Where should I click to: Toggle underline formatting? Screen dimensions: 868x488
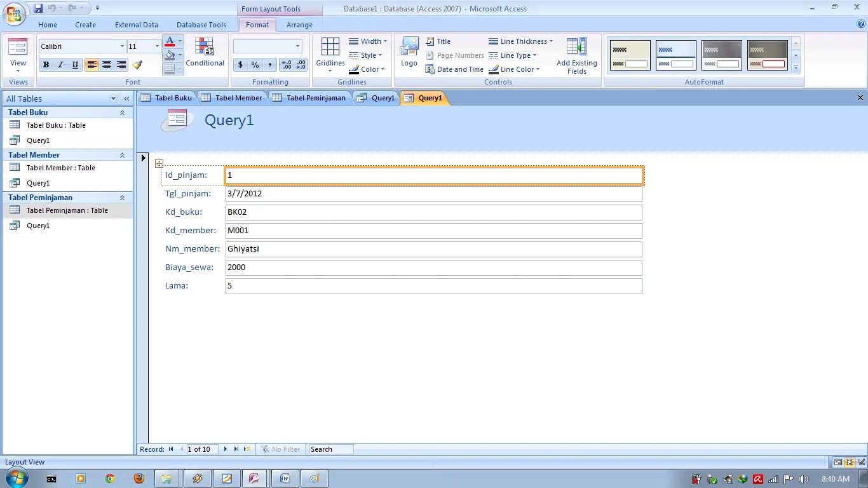(75, 65)
